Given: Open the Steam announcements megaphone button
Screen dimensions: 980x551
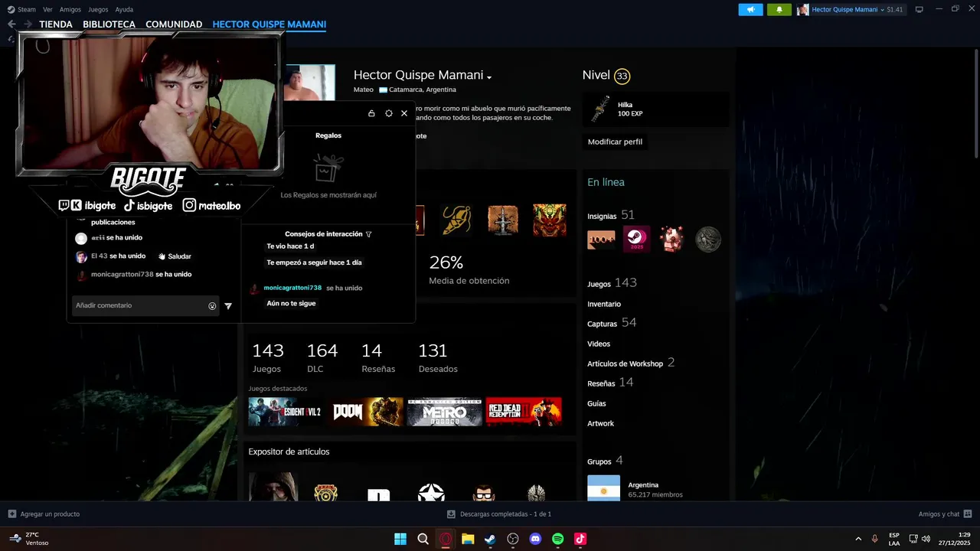Looking at the screenshot, I should point(750,9).
